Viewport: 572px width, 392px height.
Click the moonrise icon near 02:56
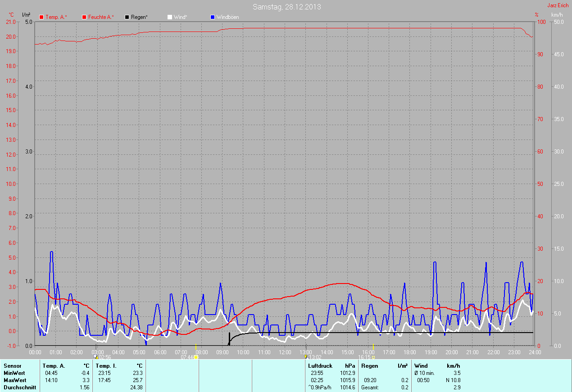[95, 356]
